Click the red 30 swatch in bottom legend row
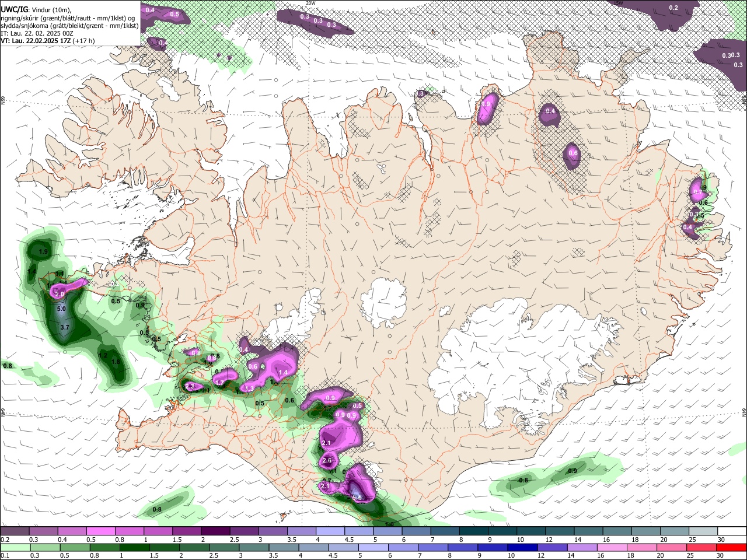 [731, 547]
